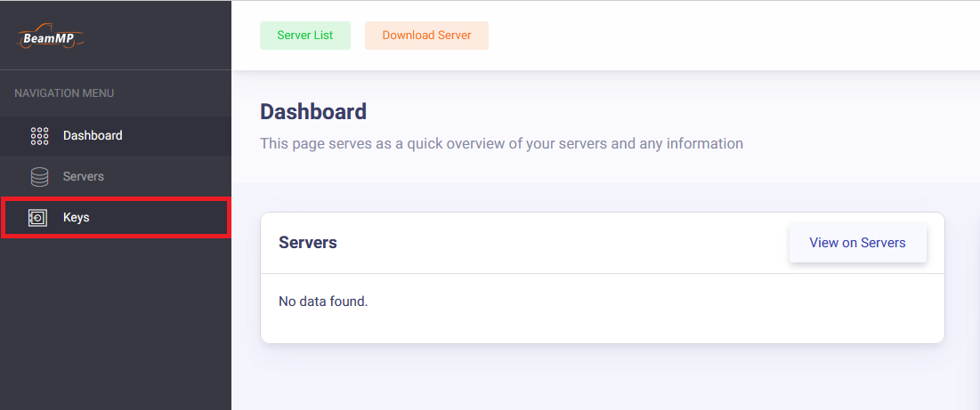Viewport: 980px width, 410px height.
Task: Open Dashboard from the navigation menu
Action: coord(93,136)
